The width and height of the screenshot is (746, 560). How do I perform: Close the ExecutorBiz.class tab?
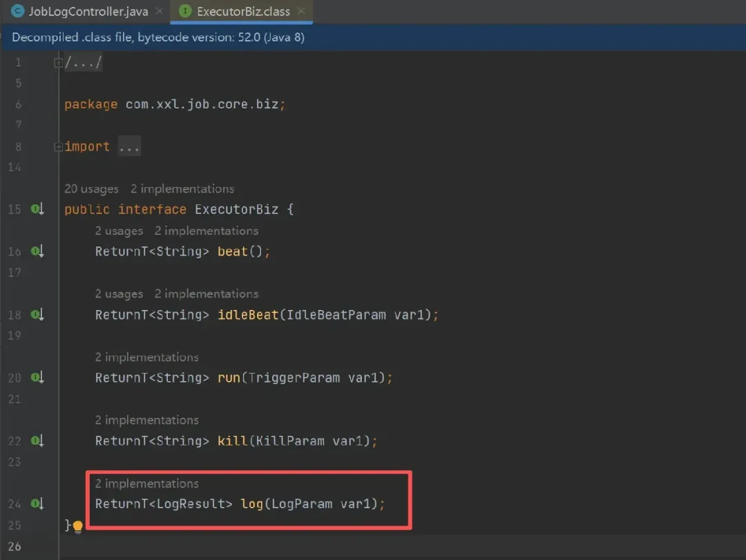[301, 12]
